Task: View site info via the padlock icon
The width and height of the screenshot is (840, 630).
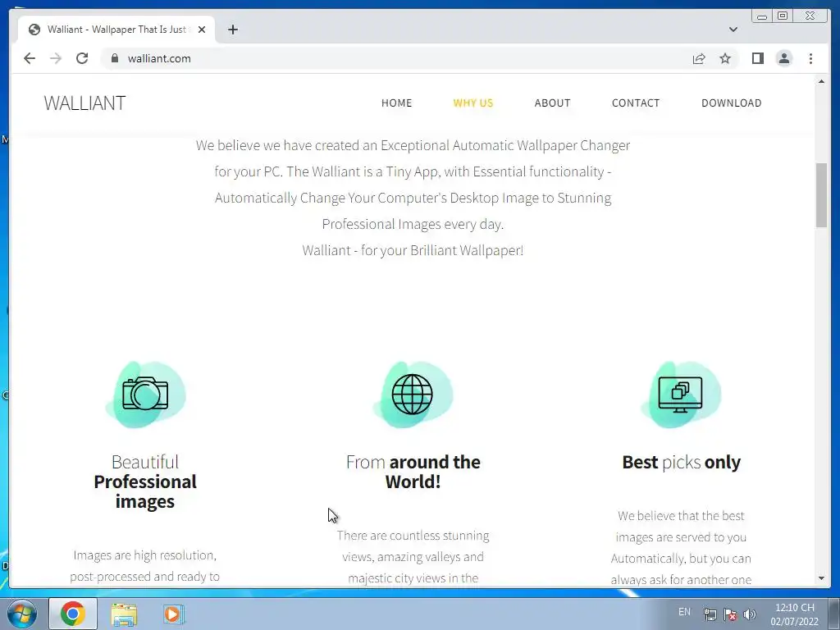Action: [x=114, y=58]
